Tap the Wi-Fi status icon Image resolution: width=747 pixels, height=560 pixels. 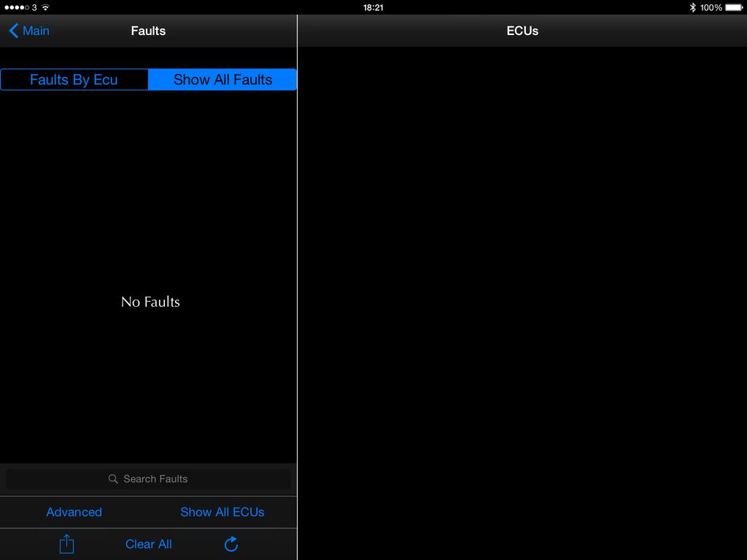45,7
